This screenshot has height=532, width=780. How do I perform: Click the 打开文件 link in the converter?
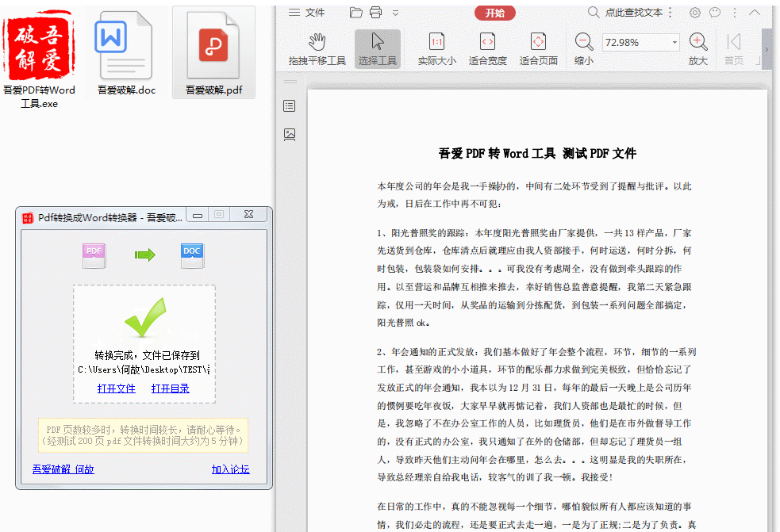pos(117,388)
